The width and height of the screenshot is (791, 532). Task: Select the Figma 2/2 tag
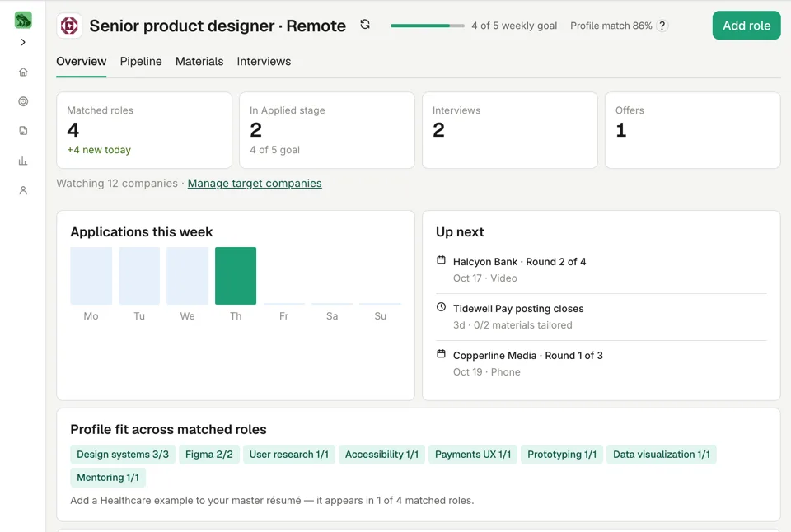pyautogui.click(x=208, y=455)
